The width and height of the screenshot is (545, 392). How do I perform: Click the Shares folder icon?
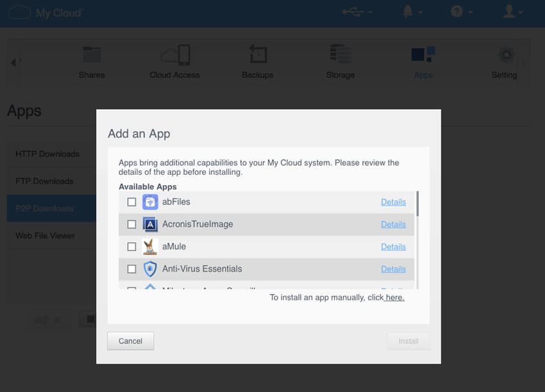pyautogui.click(x=92, y=54)
